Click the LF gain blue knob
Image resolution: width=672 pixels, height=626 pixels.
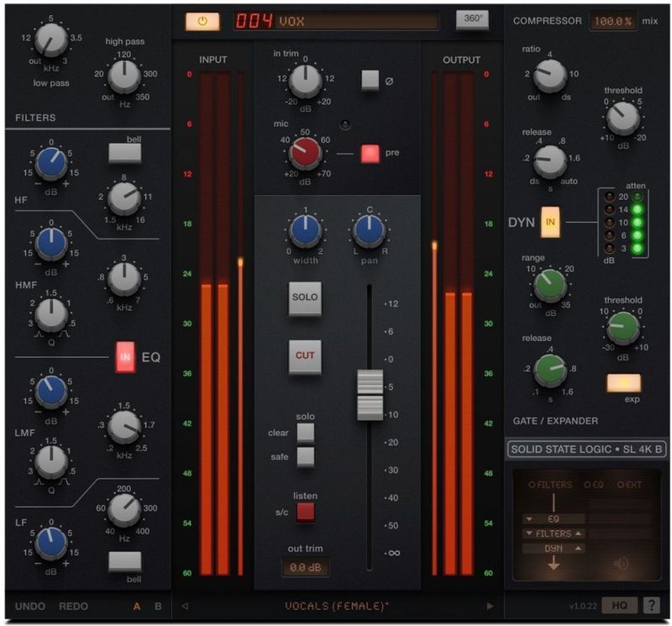pos(51,544)
